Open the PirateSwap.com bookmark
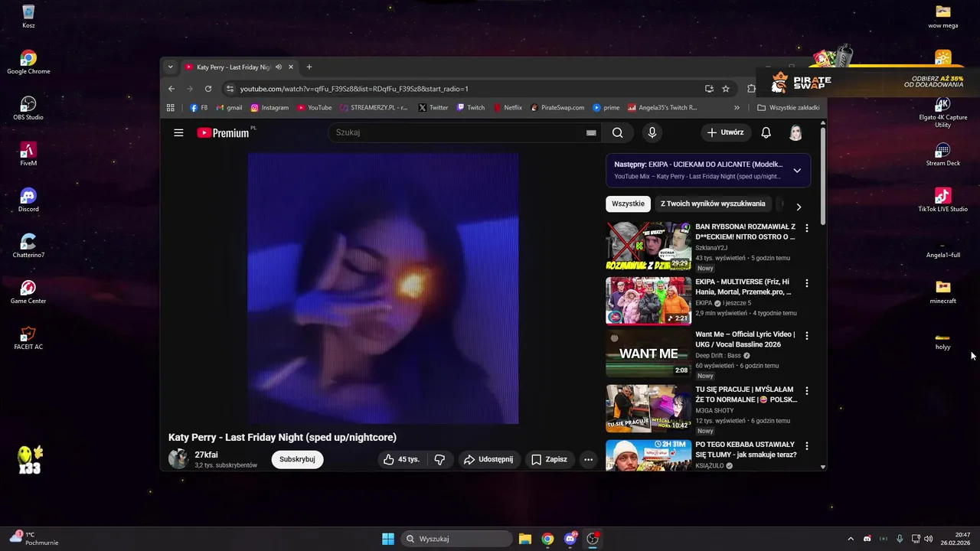 coord(557,108)
